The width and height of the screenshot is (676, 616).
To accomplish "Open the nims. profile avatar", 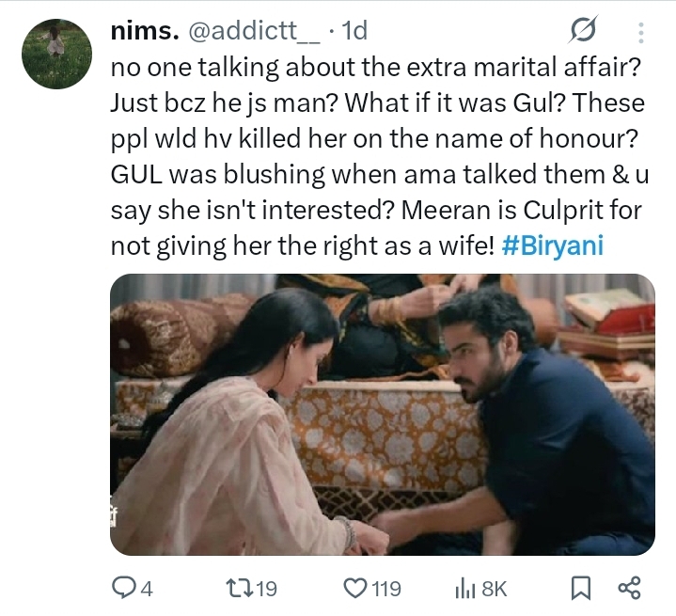I will [x=57, y=55].
